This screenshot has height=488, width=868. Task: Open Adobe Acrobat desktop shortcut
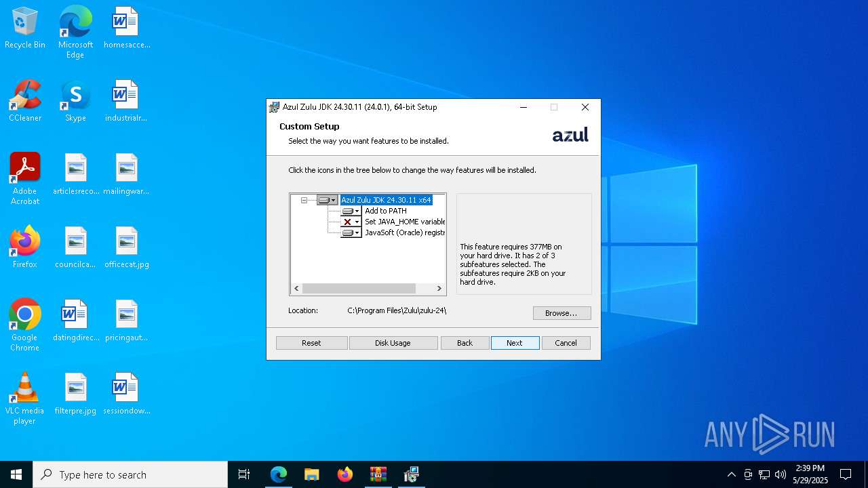point(25,179)
